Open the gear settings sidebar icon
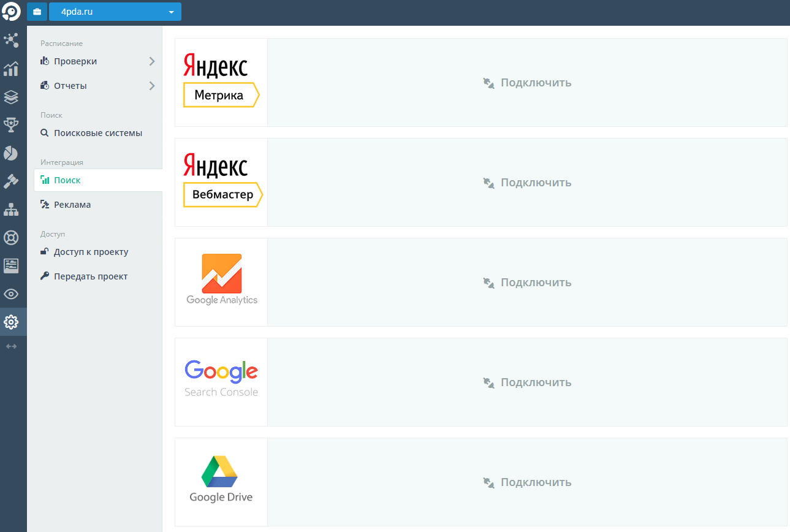 11,322
